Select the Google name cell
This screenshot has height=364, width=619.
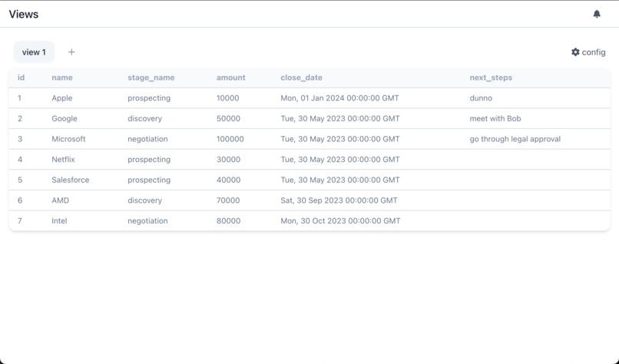(65, 118)
